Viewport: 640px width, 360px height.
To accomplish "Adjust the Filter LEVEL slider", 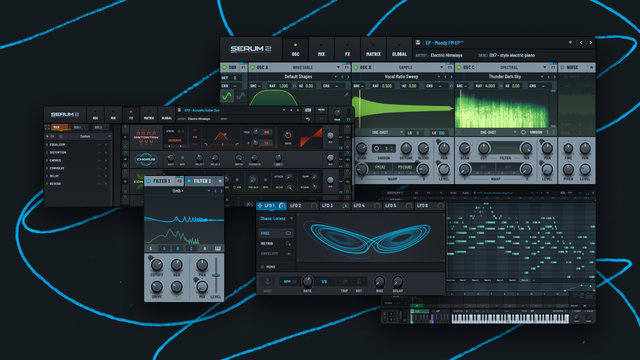I will (x=216, y=276).
